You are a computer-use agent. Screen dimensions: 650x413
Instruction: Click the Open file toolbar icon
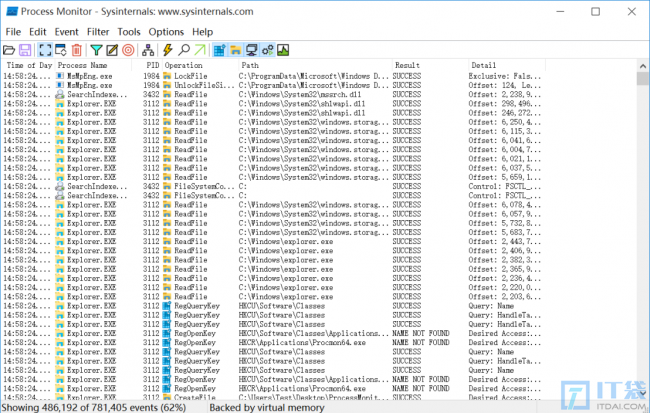click(x=9, y=50)
